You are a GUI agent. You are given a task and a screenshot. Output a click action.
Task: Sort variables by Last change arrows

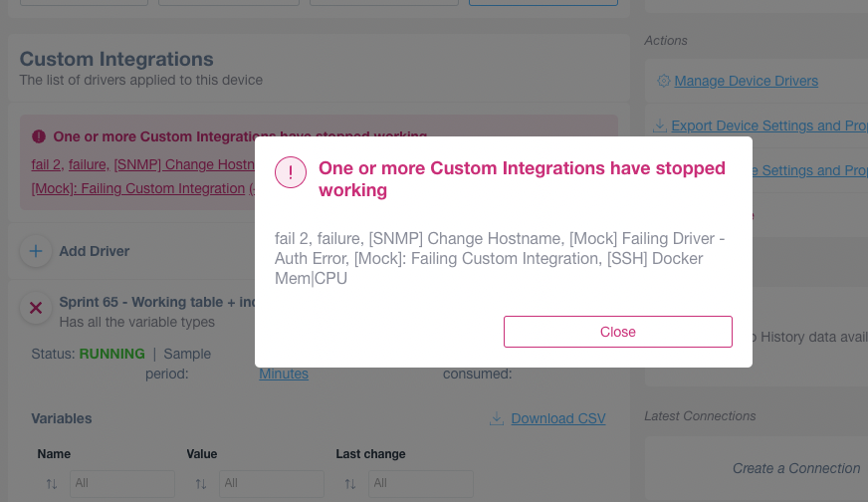[x=350, y=484]
